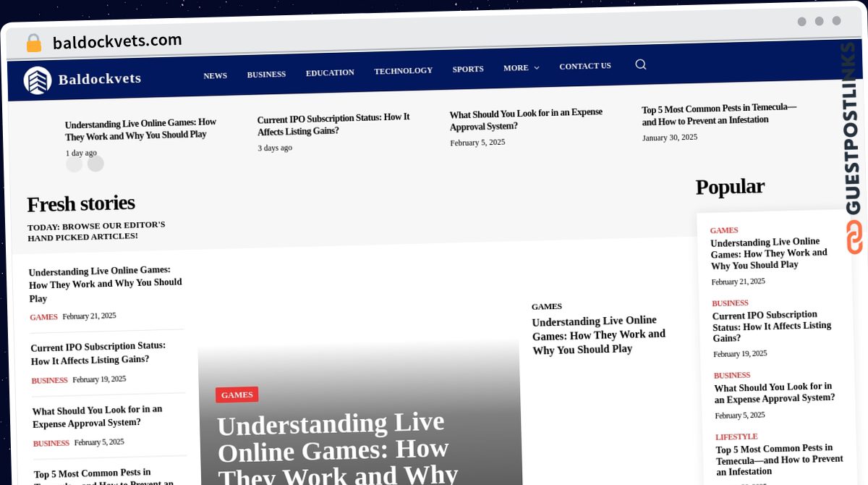This screenshot has height=485, width=868.
Task: Open the NEWS menu item
Action: tap(215, 75)
